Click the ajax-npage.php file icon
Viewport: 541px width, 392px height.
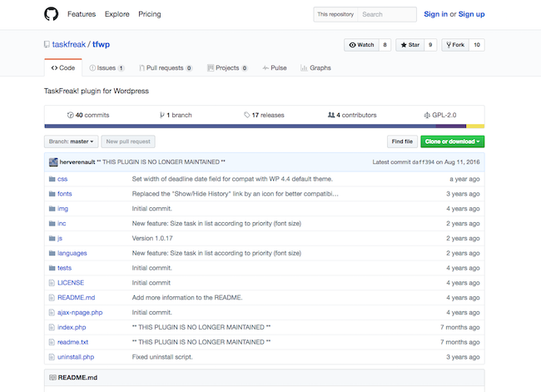point(52,312)
